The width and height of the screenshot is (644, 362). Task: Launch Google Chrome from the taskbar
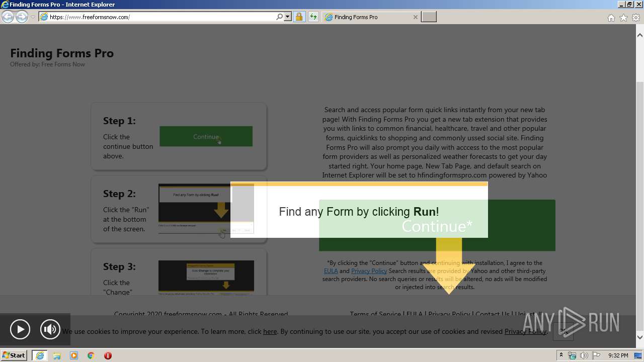point(91,355)
